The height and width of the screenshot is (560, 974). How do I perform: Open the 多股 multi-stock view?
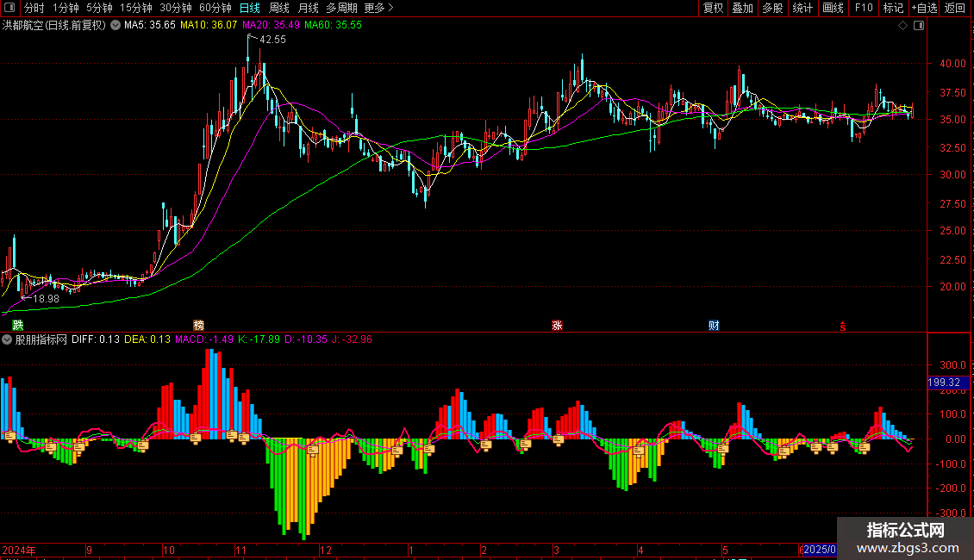pyautogui.click(x=772, y=8)
